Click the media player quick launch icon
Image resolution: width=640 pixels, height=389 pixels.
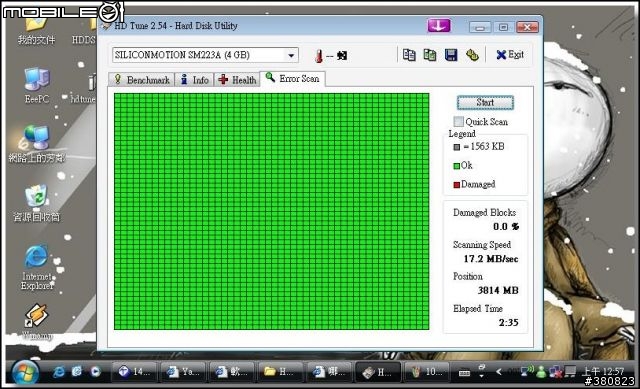[95, 371]
